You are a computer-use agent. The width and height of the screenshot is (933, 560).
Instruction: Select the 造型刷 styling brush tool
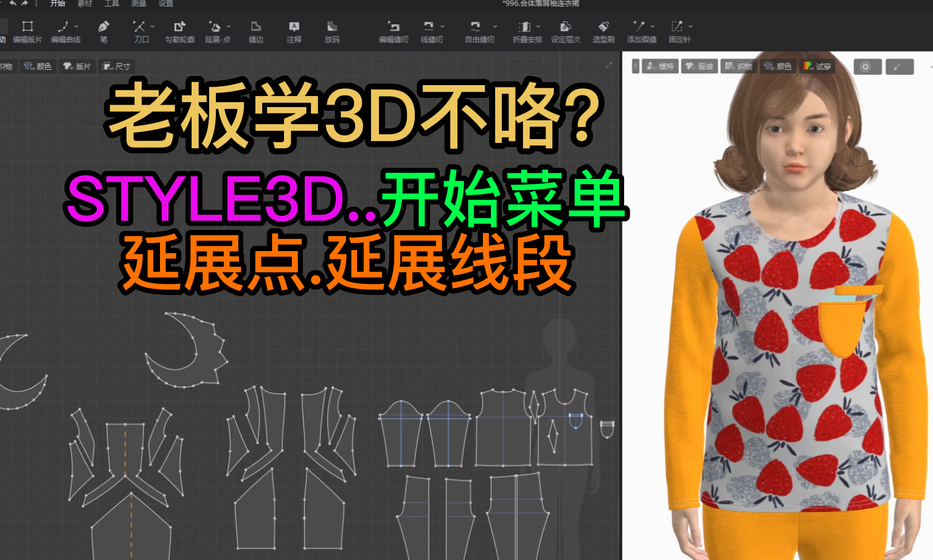click(x=603, y=32)
